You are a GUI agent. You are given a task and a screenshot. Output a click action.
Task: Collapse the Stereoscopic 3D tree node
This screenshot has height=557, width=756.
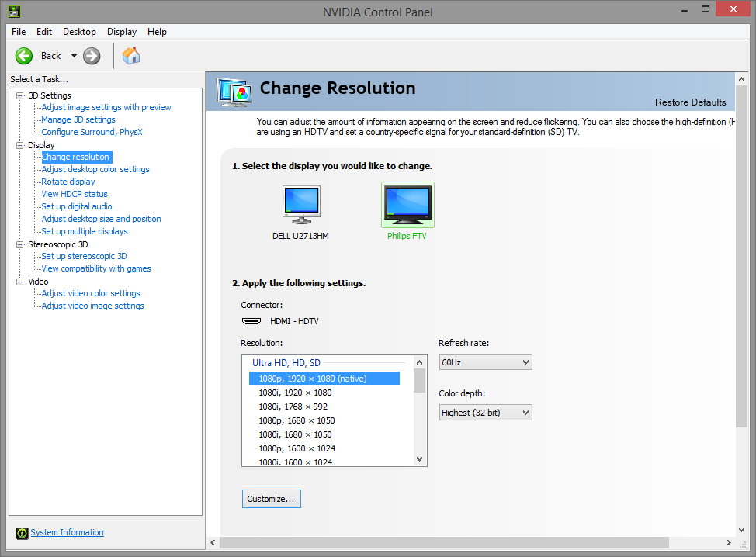tap(19, 244)
